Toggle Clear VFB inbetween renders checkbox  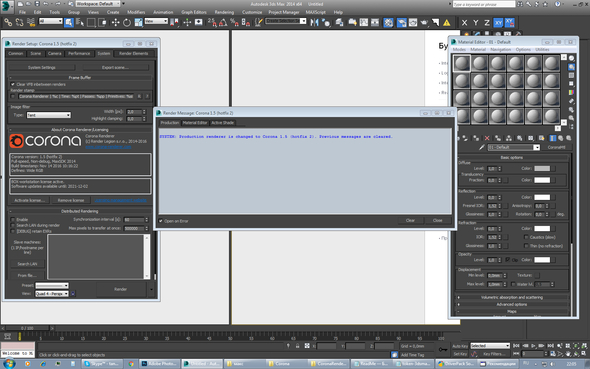13,84
